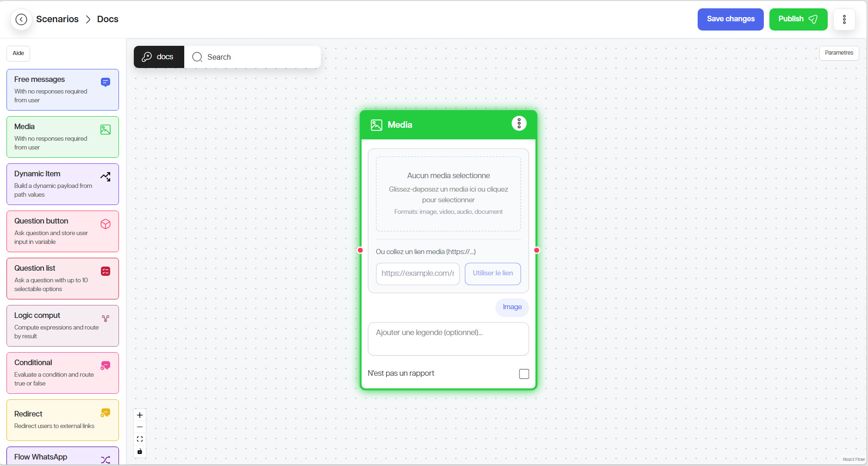Go to Scenarios breadcrumb
This screenshot has width=868, height=466.
[x=57, y=19]
